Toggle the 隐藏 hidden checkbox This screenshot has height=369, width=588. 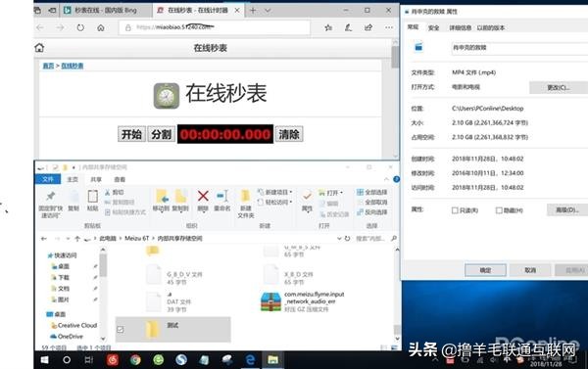coord(499,210)
